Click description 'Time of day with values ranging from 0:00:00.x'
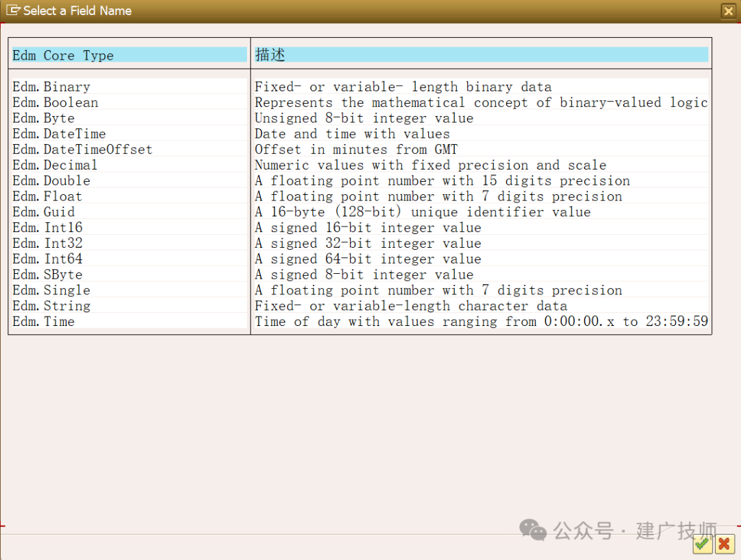The image size is (741, 560). click(434, 321)
